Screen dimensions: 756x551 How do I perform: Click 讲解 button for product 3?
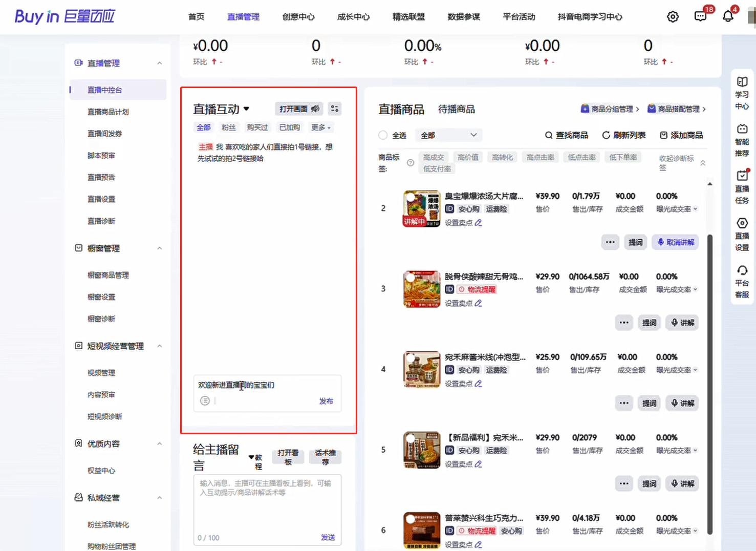[x=682, y=323]
